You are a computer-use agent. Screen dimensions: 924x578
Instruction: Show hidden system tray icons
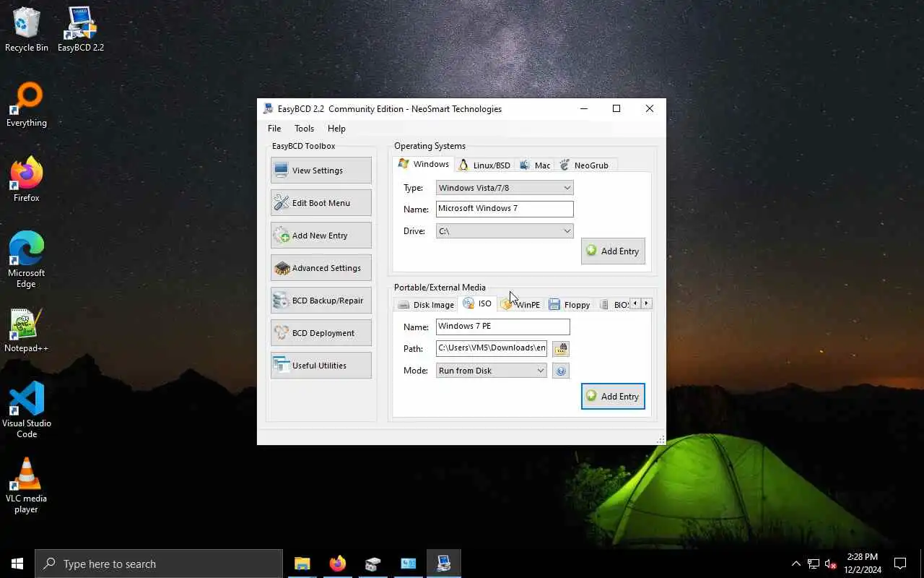pyautogui.click(x=796, y=564)
